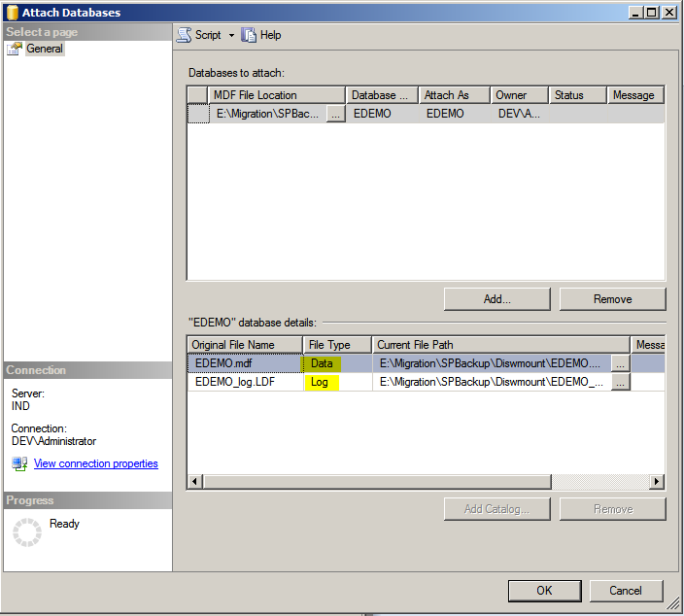
Task: Click the Data file type cell
Action: [x=338, y=363]
